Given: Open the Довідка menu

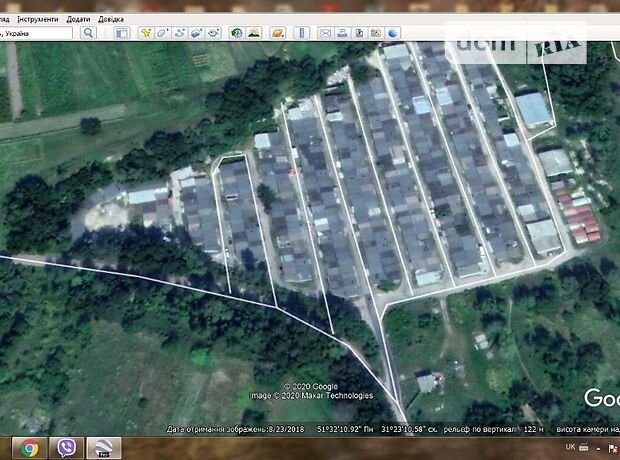Looking at the screenshot, I should coord(111,19).
